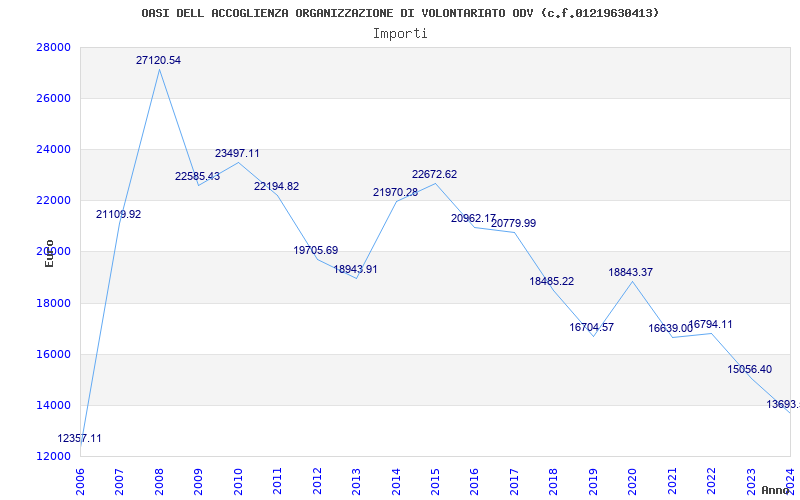800x500 pixels.
Task: Select the 'Importi' subtitle text
Action: (x=400, y=34)
